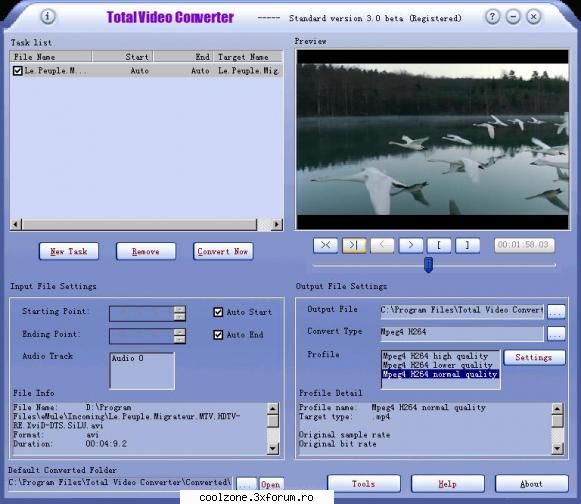Click the Convert Type field Mpeg4 H264
The width and height of the screenshot is (581, 504).
(462, 333)
